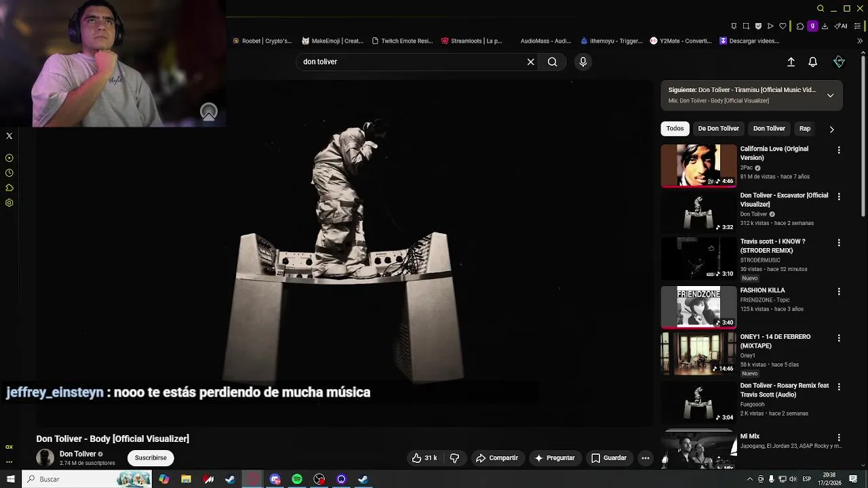
Task: Open the sidebar cube extensions icon
Action: (9, 188)
